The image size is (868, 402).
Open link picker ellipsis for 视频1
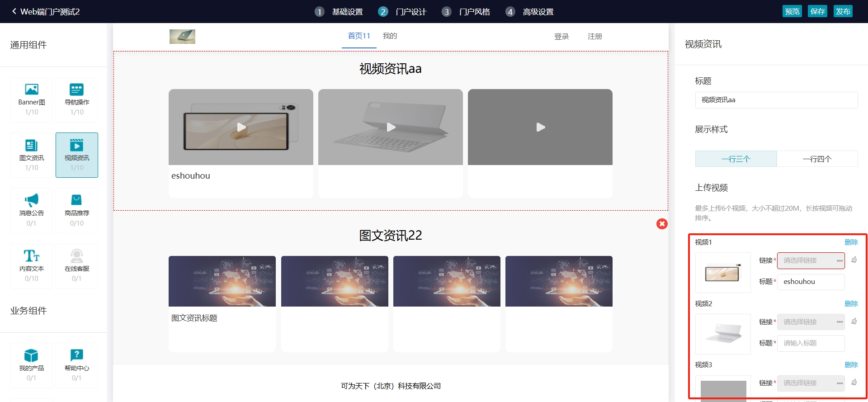[x=840, y=260]
